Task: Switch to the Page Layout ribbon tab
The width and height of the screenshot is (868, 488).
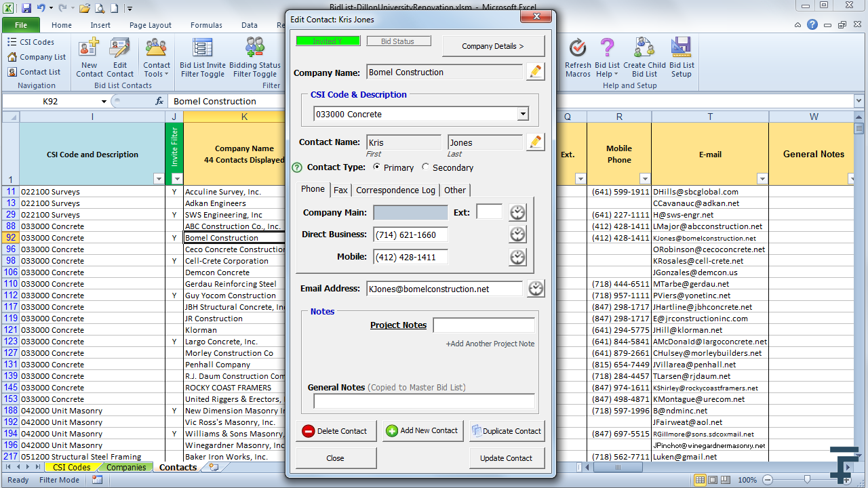Action: coord(151,25)
